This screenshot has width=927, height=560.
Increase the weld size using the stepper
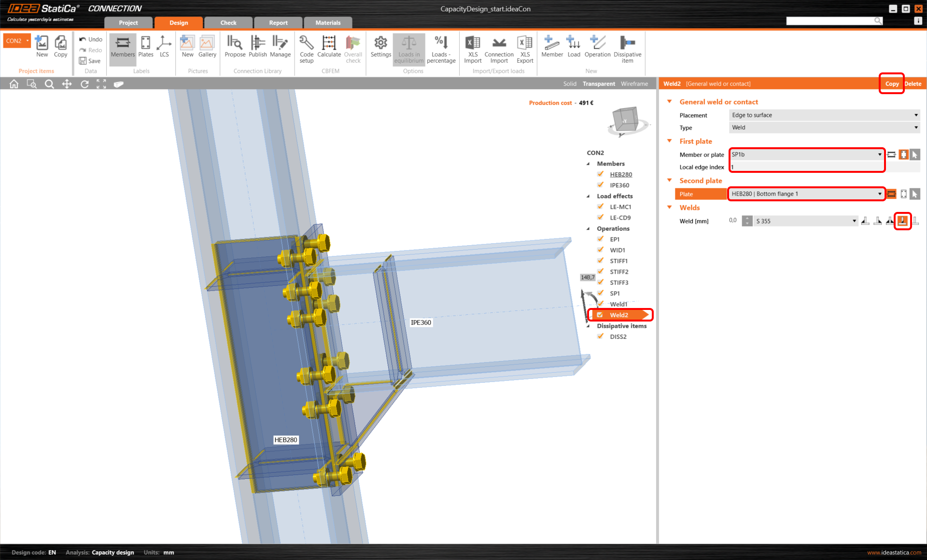[x=747, y=218]
